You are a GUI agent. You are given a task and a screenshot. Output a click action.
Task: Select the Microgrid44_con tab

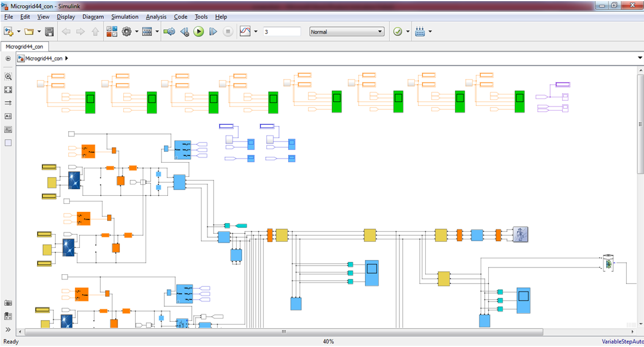click(25, 46)
